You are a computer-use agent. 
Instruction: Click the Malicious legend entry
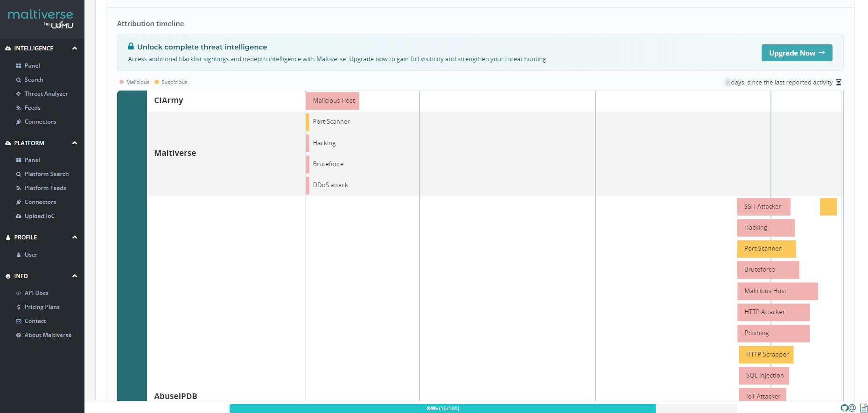click(134, 82)
